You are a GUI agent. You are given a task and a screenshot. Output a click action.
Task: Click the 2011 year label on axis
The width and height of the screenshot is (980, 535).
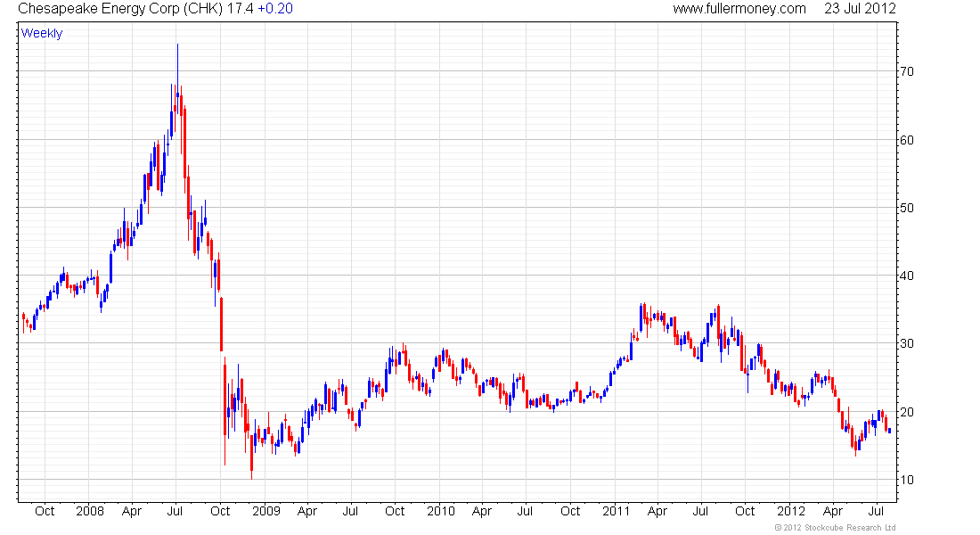tap(617, 511)
